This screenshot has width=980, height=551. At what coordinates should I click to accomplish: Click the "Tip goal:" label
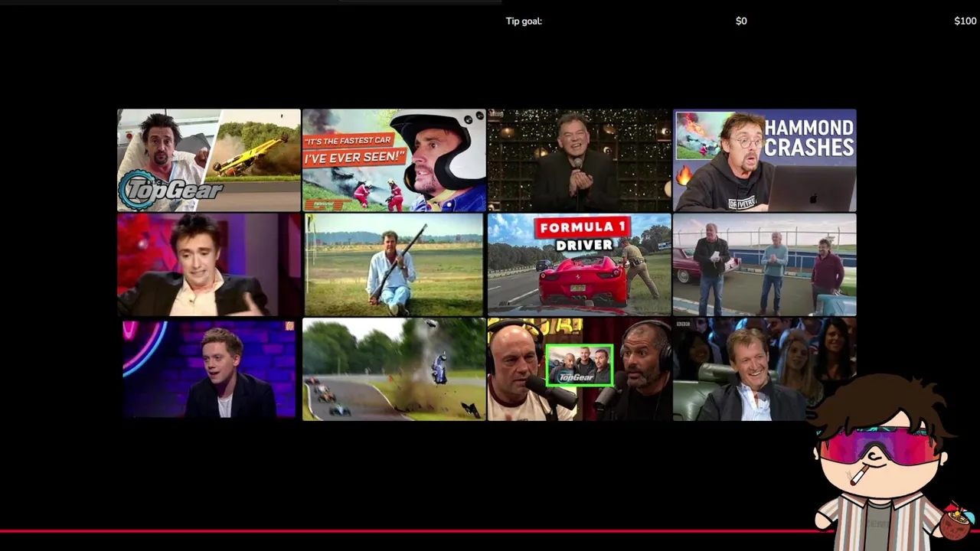coord(524,21)
